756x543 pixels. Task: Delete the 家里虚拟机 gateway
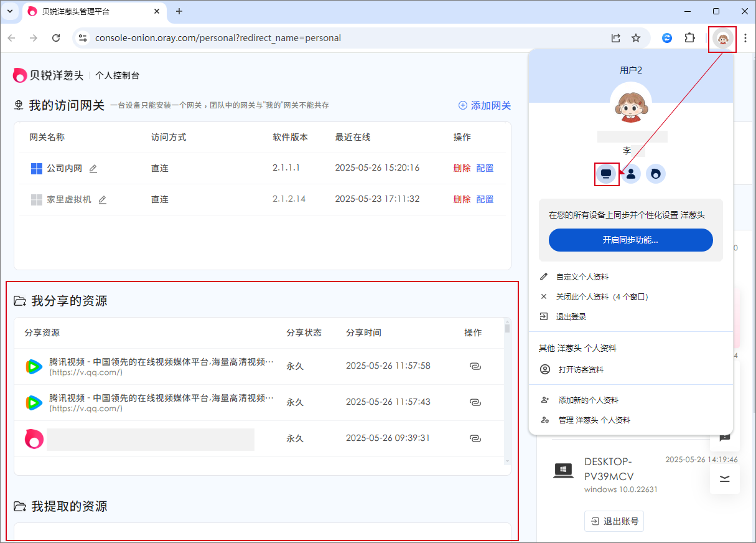click(462, 199)
